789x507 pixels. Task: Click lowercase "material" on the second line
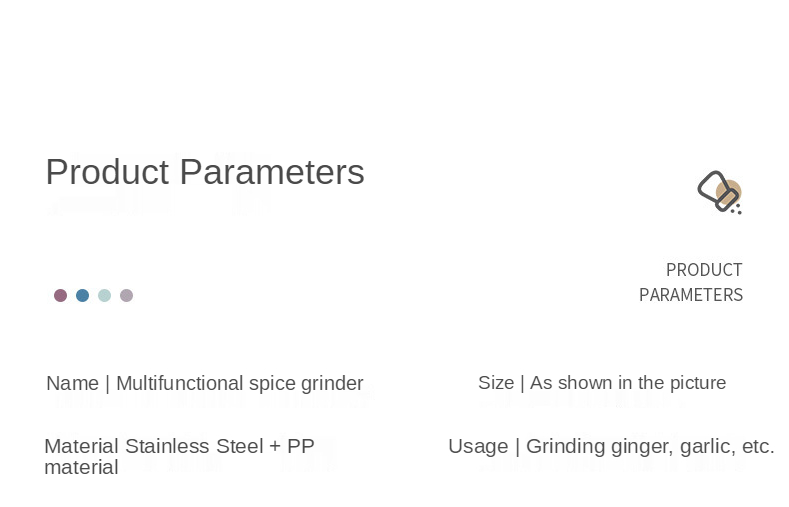click(81, 467)
